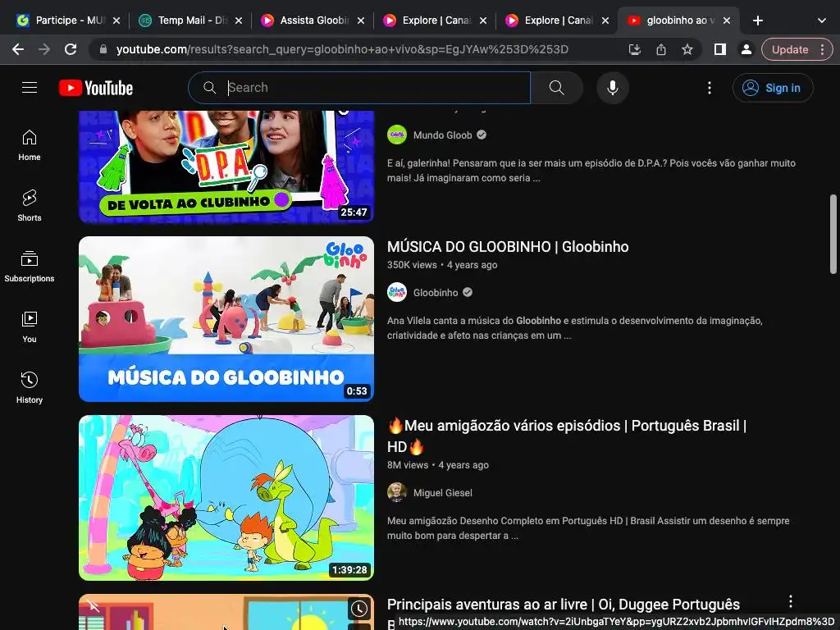
Task: Click the search magnifier button
Action: [x=557, y=88]
